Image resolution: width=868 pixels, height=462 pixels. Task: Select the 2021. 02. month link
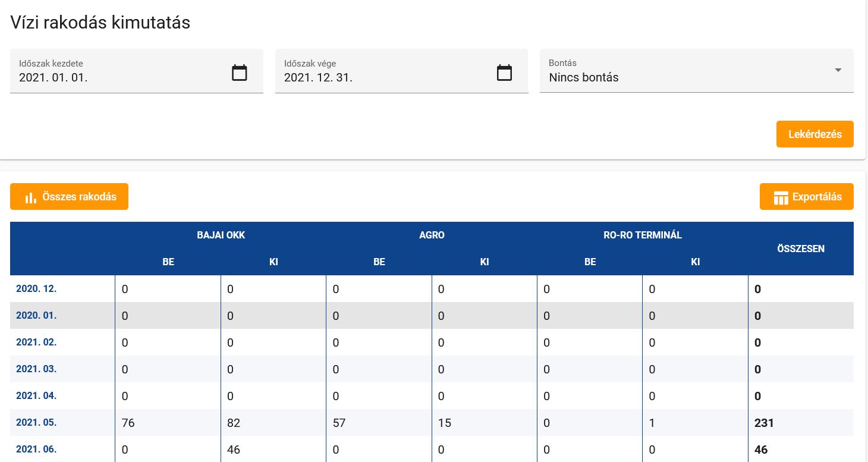(36, 342)
